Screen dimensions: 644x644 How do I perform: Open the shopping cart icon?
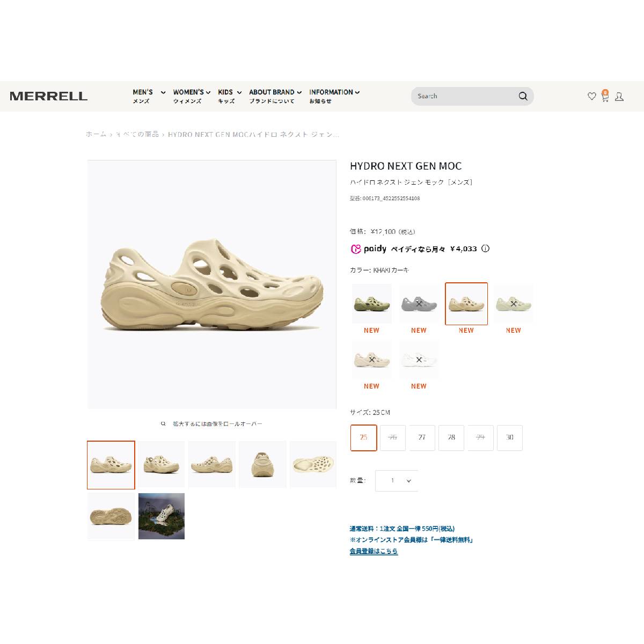coord(605,97)
